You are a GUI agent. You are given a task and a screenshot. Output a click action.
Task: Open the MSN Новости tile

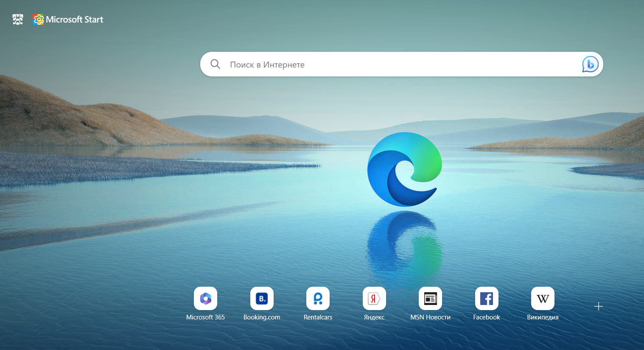[431, 299]
